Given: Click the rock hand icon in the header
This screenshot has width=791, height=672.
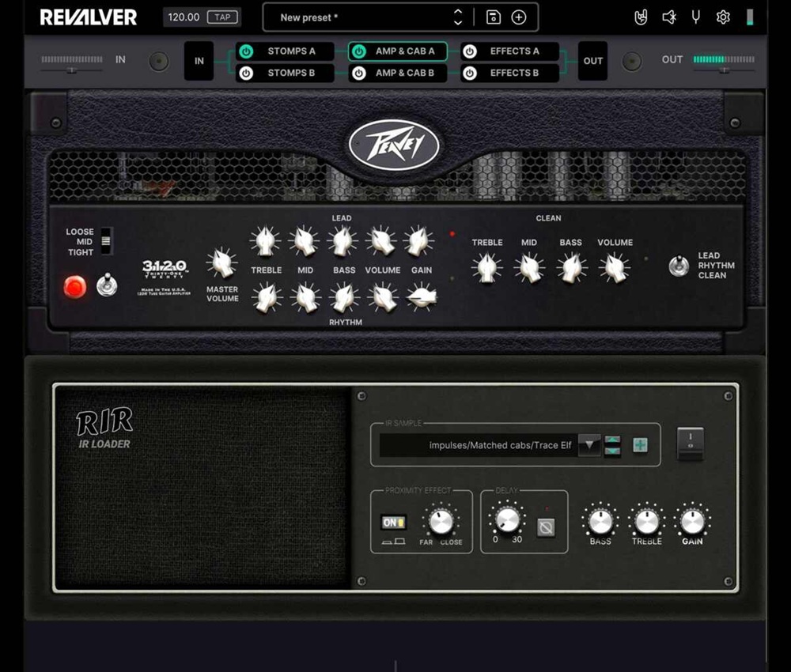Looking at the screenshot, I should pos(642,17).
